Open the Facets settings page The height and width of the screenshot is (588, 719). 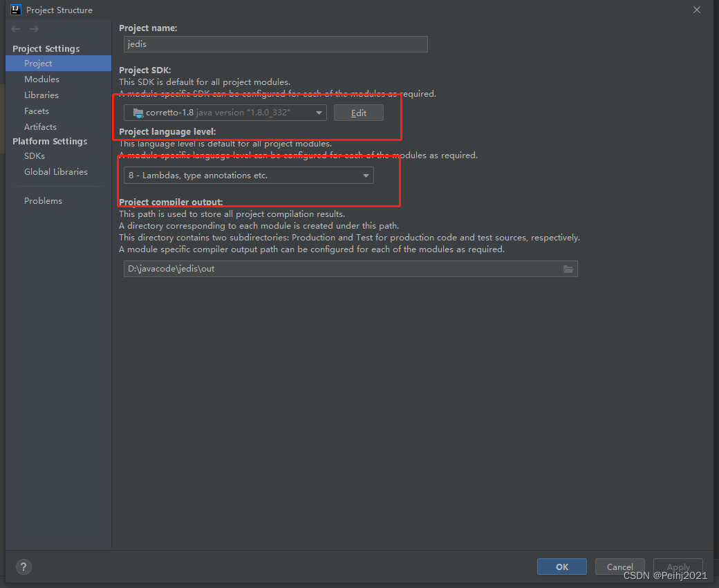pyautogui.click(x=36, y=111)
